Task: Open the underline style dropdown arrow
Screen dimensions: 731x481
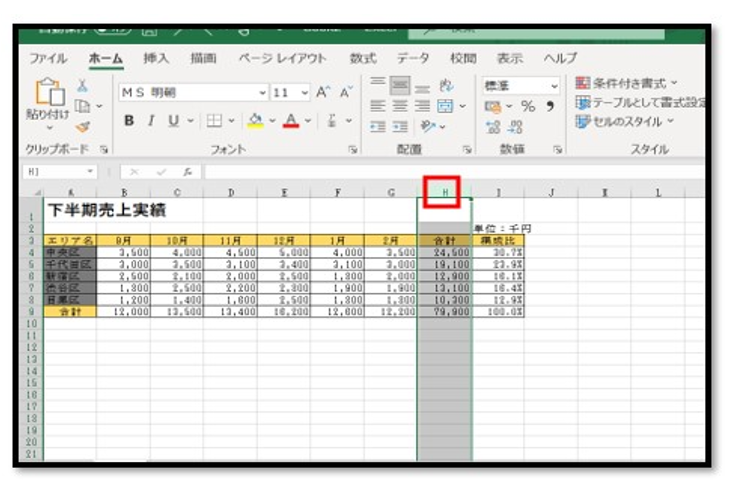Action: (190, 121)
